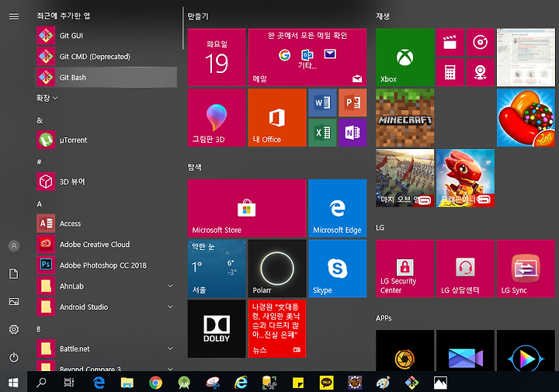
Task: Open the march of empires game tile
Action: [405, 178]
